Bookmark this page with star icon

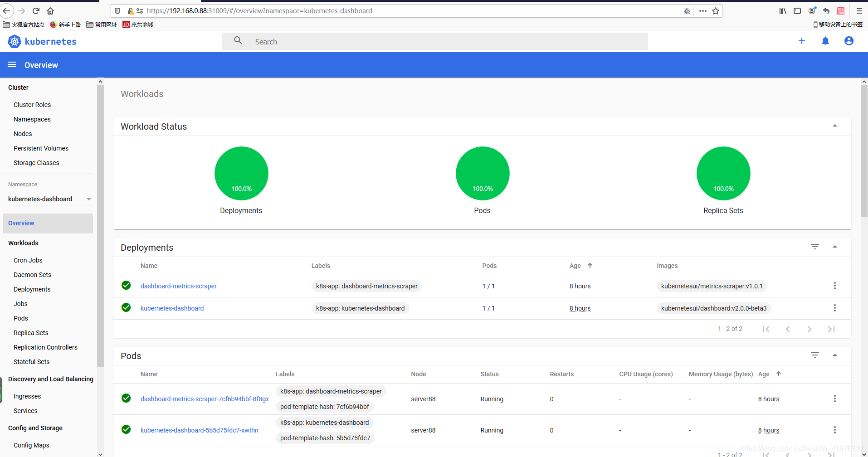coord(716,11)
